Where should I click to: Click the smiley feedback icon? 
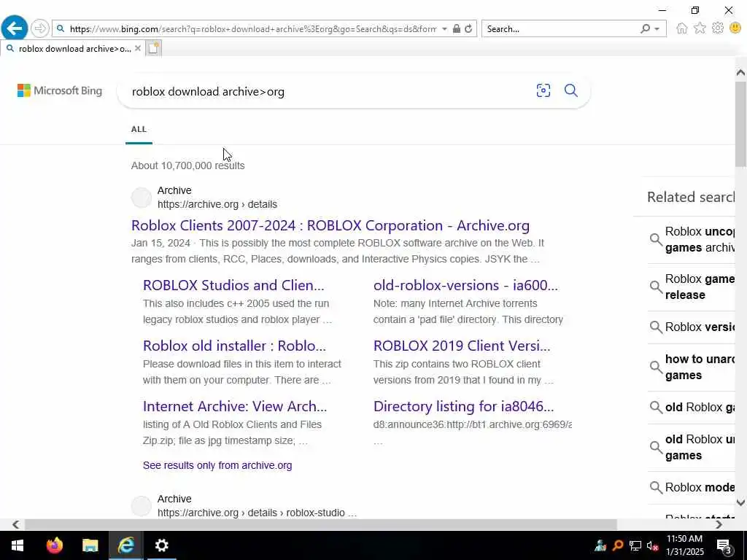tap(735, 28)
